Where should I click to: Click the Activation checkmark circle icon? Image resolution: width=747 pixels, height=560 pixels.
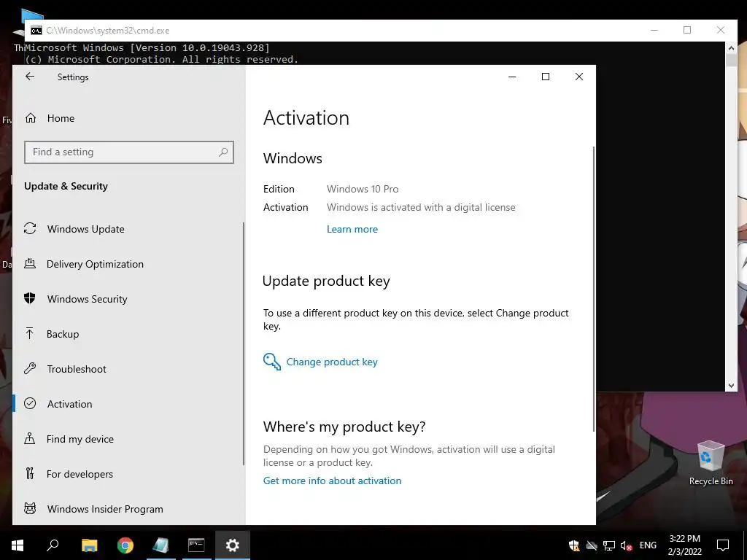(x=30, y=403)
